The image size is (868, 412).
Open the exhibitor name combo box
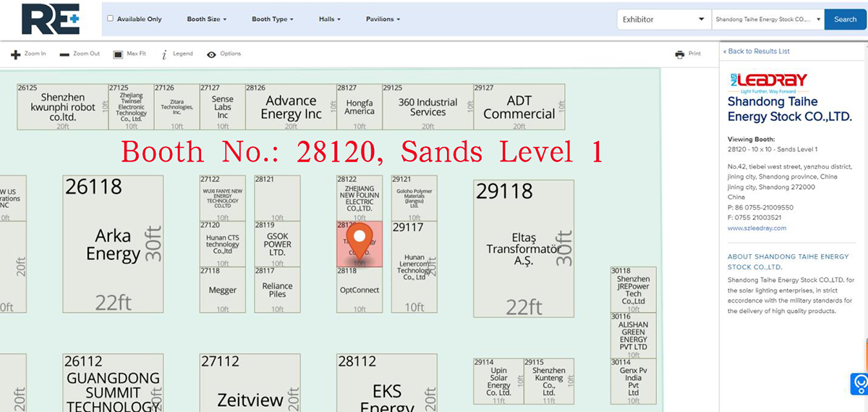(x=768, y=20)
